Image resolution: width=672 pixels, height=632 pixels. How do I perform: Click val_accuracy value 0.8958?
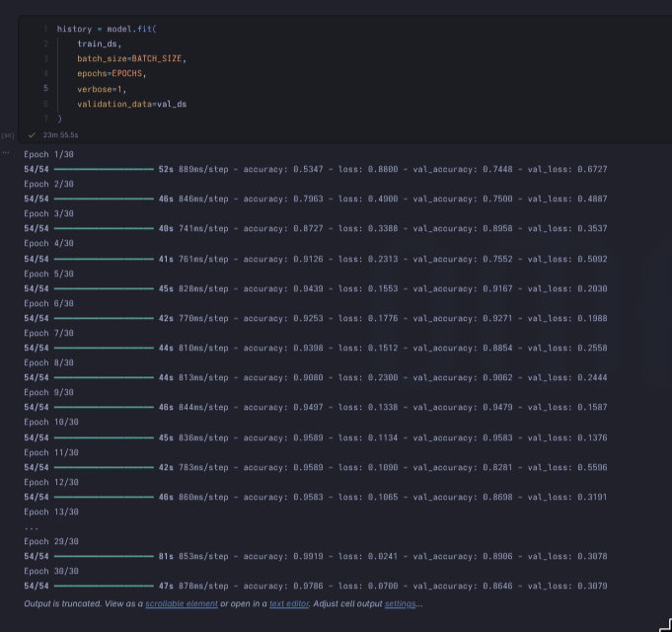pyautogui.click(x=497, y=228)
